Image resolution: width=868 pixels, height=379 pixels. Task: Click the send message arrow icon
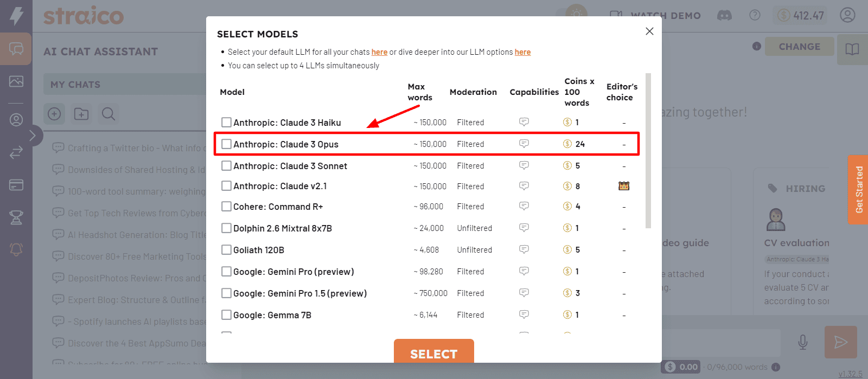(x=840, y=342)
